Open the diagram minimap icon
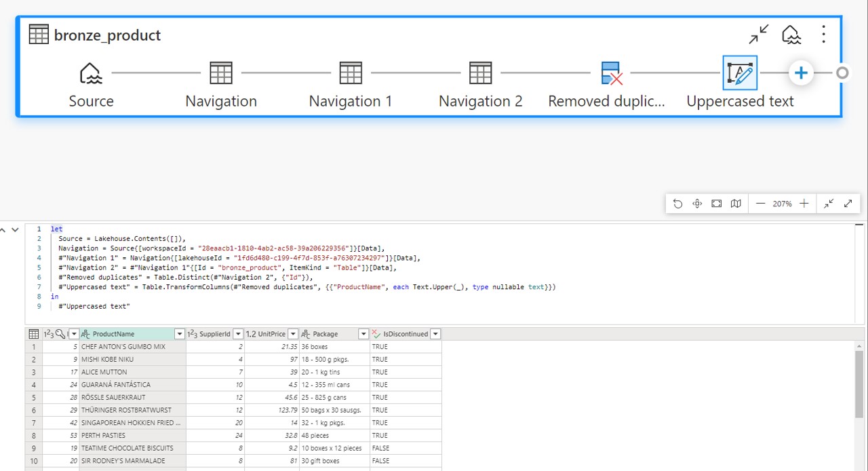This screenshot has height=471, width=868. coord(736,203)
